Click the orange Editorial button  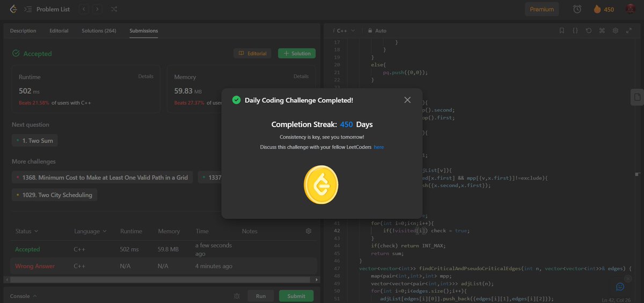coord(252,53)
